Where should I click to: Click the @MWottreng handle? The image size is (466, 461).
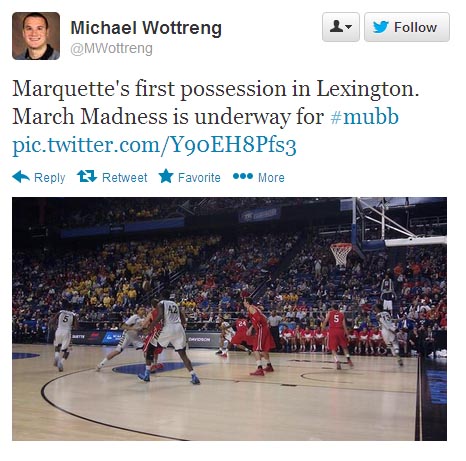111,49
